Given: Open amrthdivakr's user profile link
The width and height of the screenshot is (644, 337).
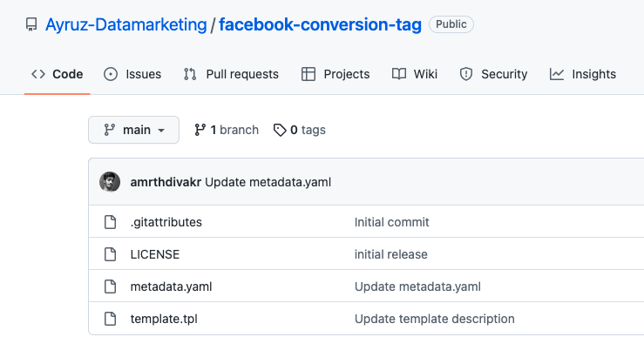Looking at the screenshot, I should 166,182.
